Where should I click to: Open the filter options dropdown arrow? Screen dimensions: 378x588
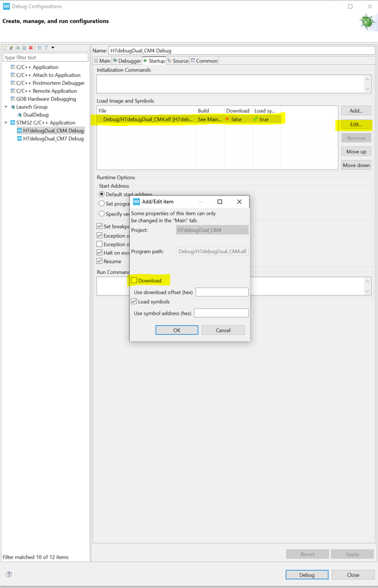pyautogui.click(x=53, y=48)
